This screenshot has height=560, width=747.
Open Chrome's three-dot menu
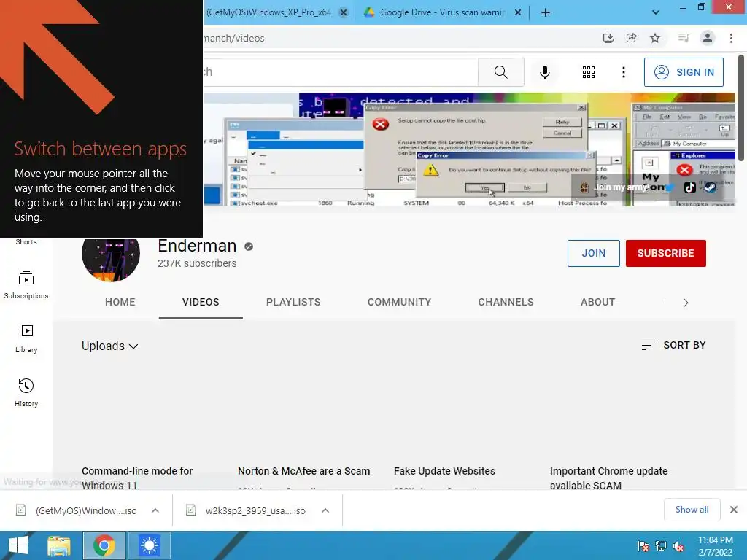coord(731,38)
